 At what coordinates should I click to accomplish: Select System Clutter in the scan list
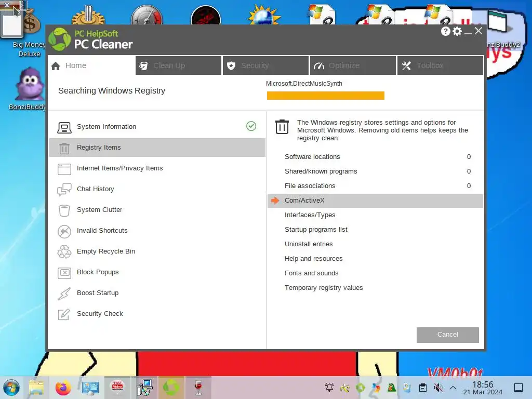[x=157, y=210]
